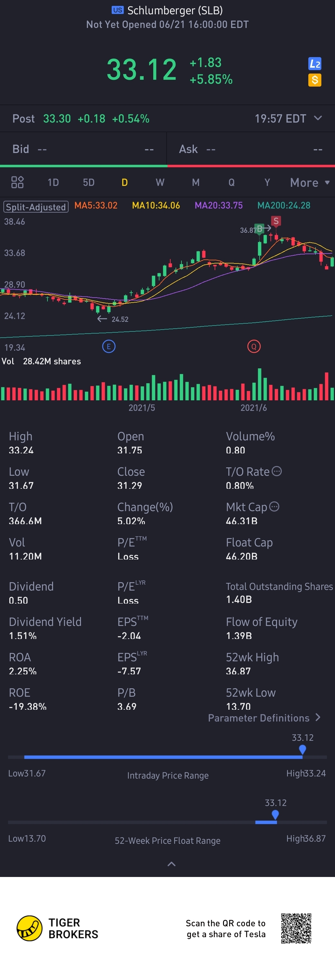The width and height of the screenshot is (335, 980).
Task: Tap the Dividend Yield 1.51% value
Action: 23,636
